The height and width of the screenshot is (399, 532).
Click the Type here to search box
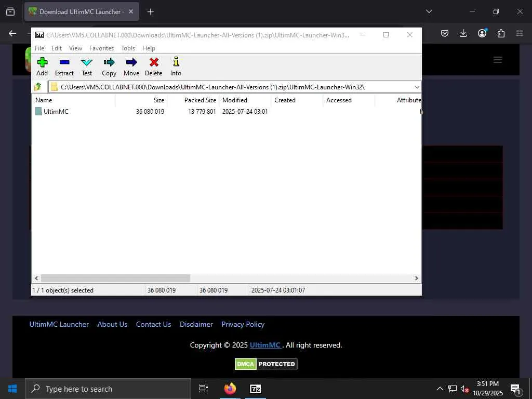tap(108, 389)
